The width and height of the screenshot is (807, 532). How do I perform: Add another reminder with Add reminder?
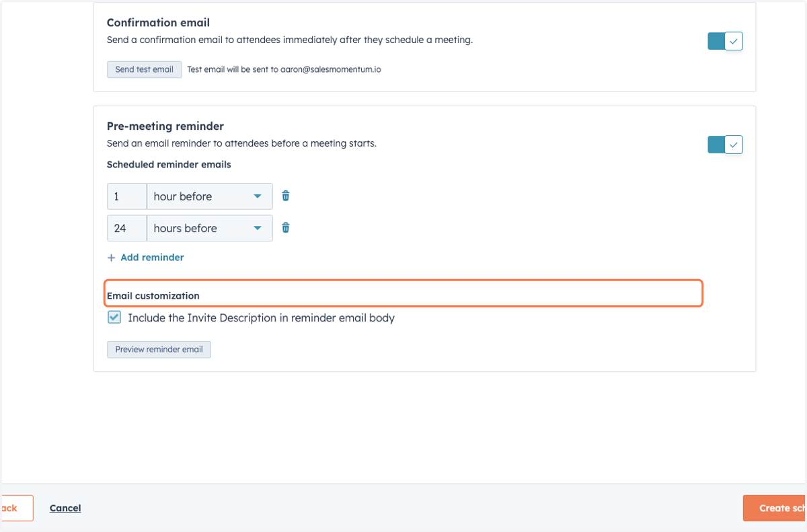point(145,258)
